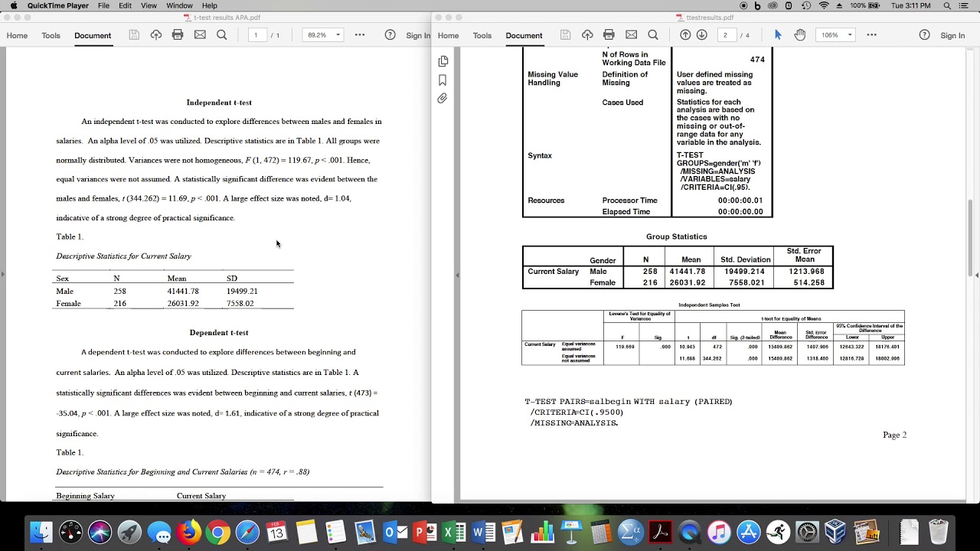Image resolution: width=980 pixels, height=551 pixels.
Task: Click 'Independent t-test' heading in APA document
Action: pos(219,102)
